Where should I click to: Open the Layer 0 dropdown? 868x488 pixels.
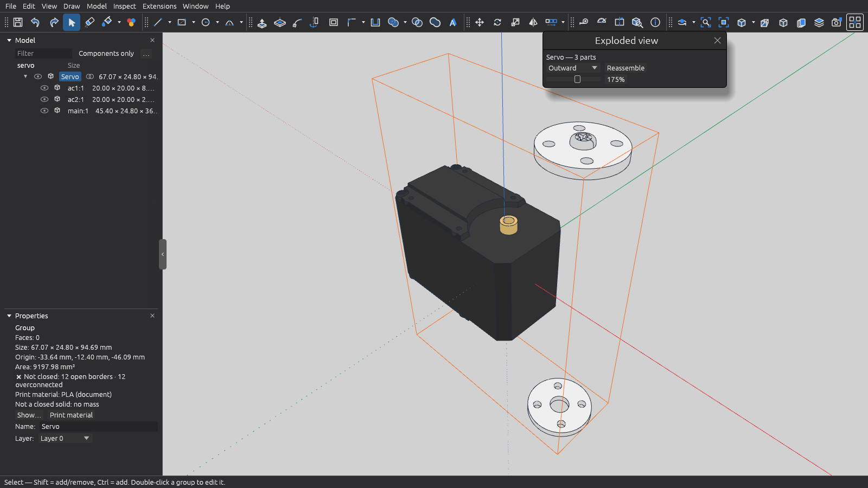(x=65, y=438)
